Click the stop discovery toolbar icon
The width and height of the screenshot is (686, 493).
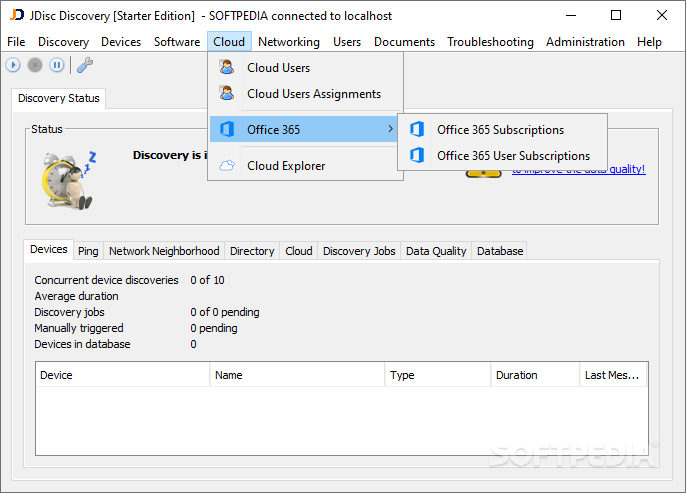pos(35,65)
